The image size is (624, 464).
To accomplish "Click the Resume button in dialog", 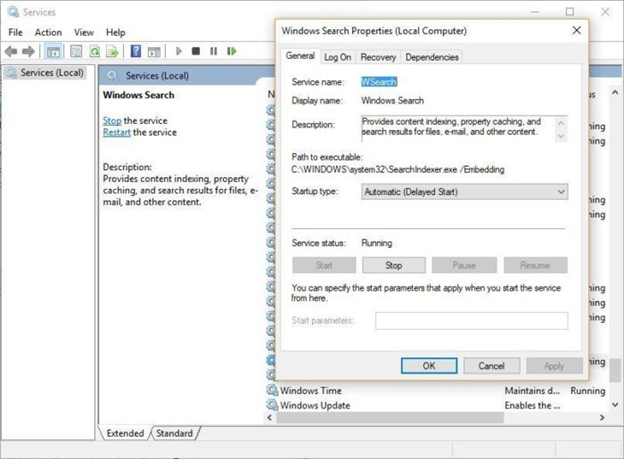I will pyautogui.click(x=535, y=265).
